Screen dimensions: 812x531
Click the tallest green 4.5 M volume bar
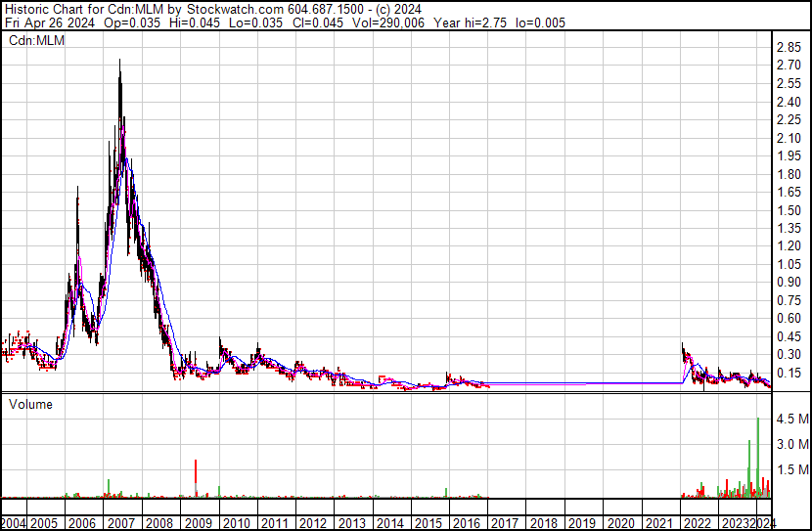click(x=758, y=456)
